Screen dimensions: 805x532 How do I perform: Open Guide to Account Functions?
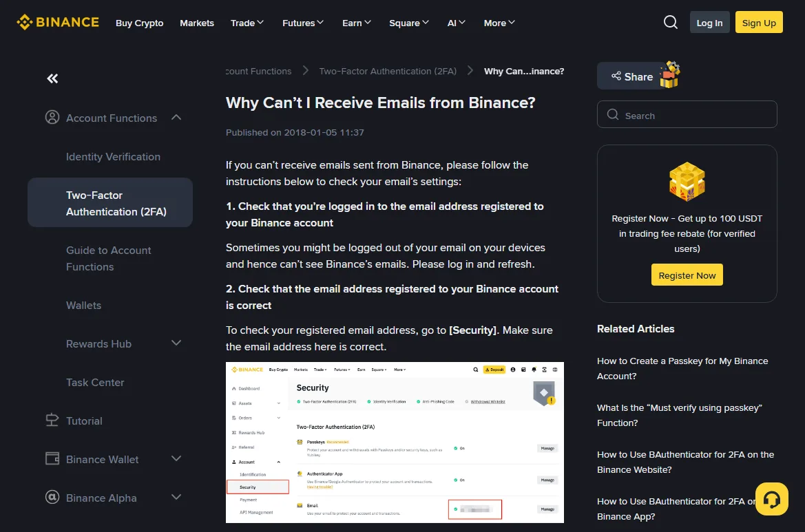pos(108,258)
